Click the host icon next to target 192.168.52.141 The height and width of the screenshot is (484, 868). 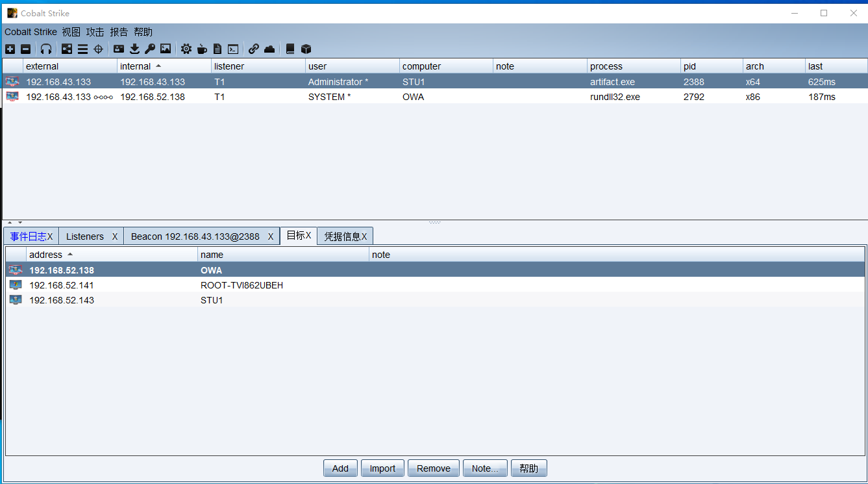coord(16,285)
